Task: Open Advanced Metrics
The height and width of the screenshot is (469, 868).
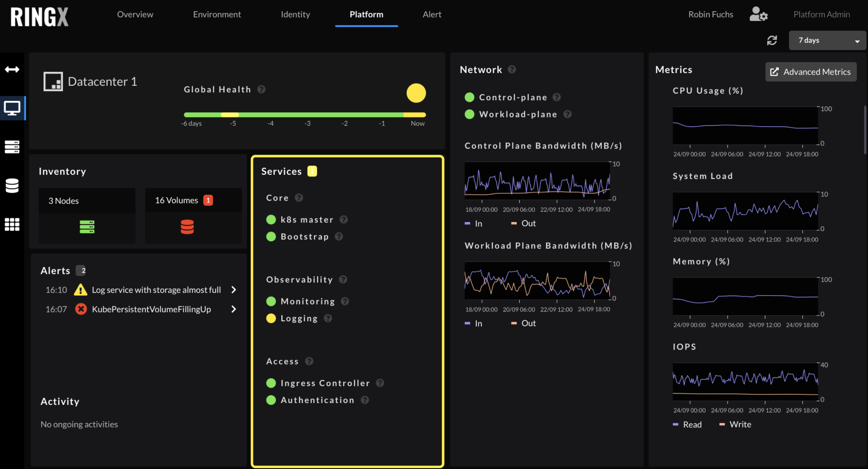Action: 810,72
